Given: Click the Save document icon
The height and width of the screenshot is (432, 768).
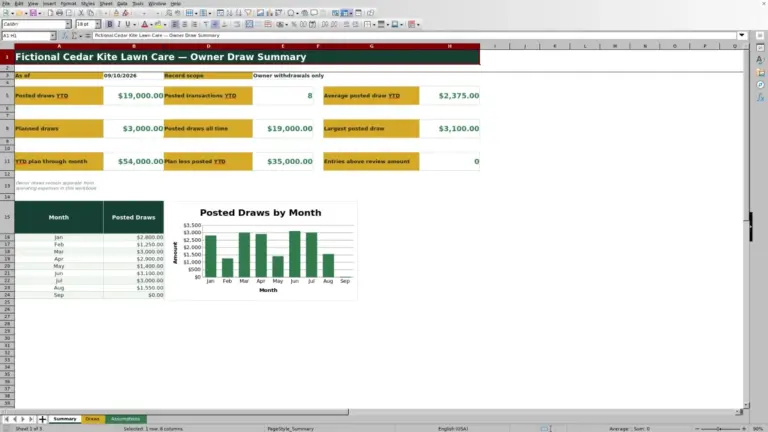Looking at the screenshot, I should click(x=33, y=13).
